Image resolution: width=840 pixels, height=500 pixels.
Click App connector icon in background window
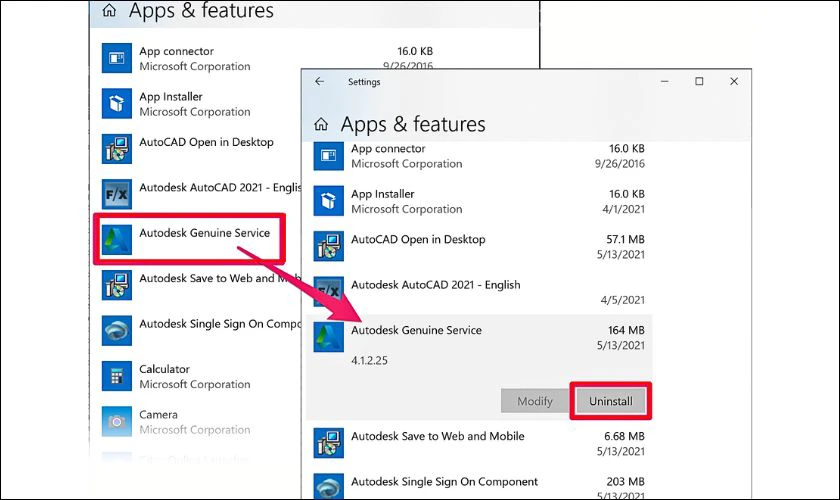117,58
